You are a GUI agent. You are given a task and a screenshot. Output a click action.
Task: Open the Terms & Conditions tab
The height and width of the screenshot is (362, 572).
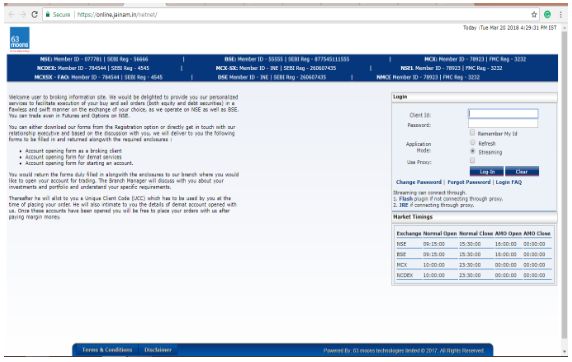point(107,350)
